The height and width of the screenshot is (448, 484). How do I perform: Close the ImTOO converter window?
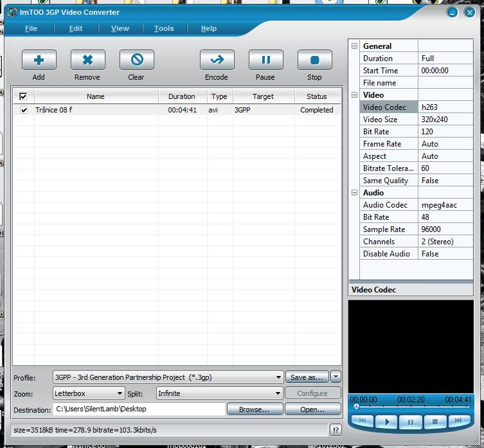pos(470,12)
